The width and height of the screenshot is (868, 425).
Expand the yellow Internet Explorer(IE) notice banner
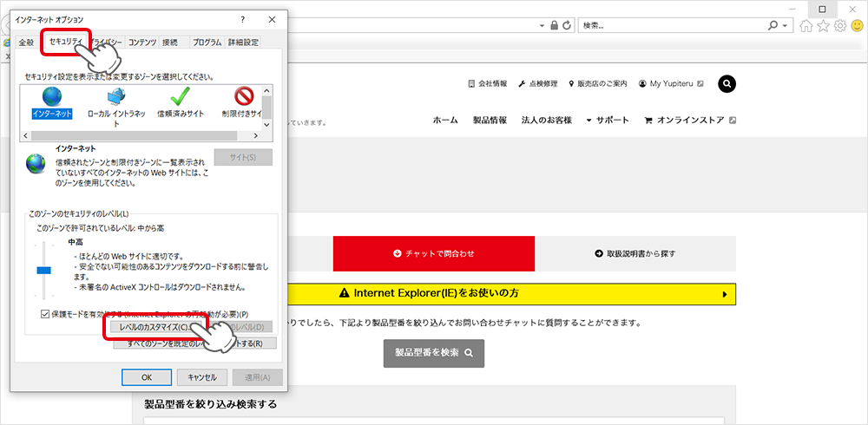tap(511, 294)
